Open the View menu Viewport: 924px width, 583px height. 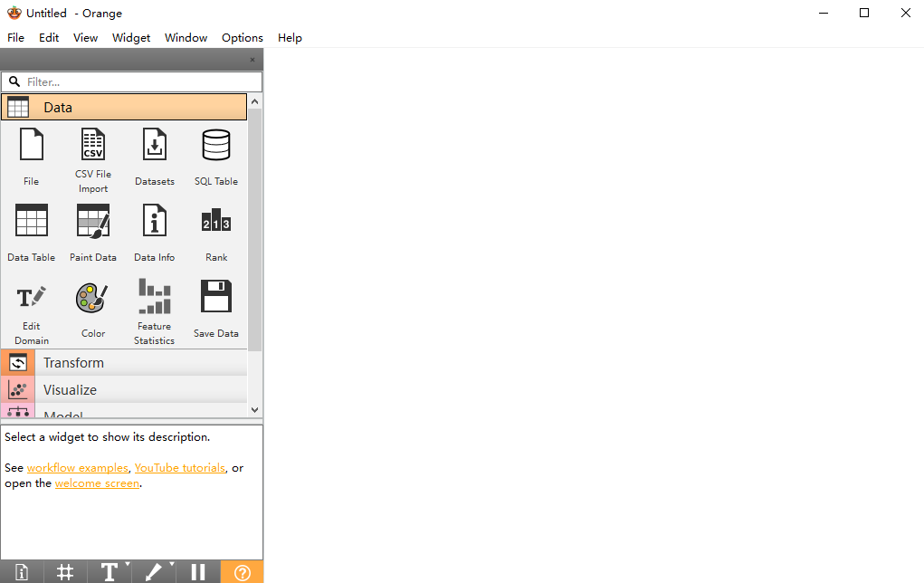coord(85,38)
